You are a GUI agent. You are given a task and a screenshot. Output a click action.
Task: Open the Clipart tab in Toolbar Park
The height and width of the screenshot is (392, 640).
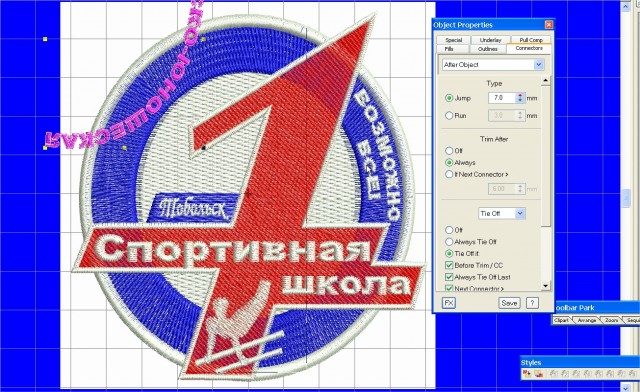click(562, 321)
